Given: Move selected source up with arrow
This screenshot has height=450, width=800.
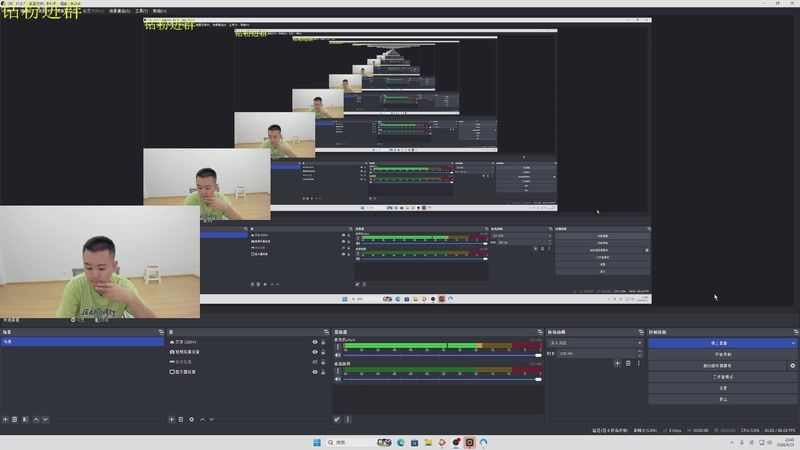Looking at the screenshot, I should click(x=202, y=419).
